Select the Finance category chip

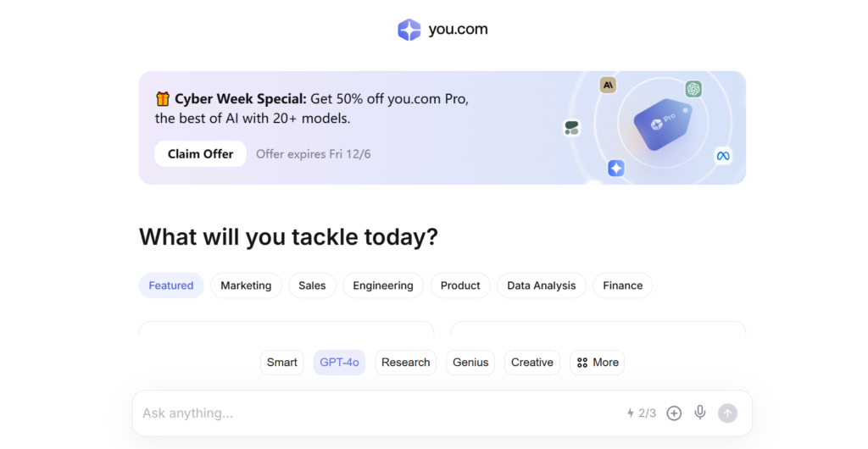point(623,285)
